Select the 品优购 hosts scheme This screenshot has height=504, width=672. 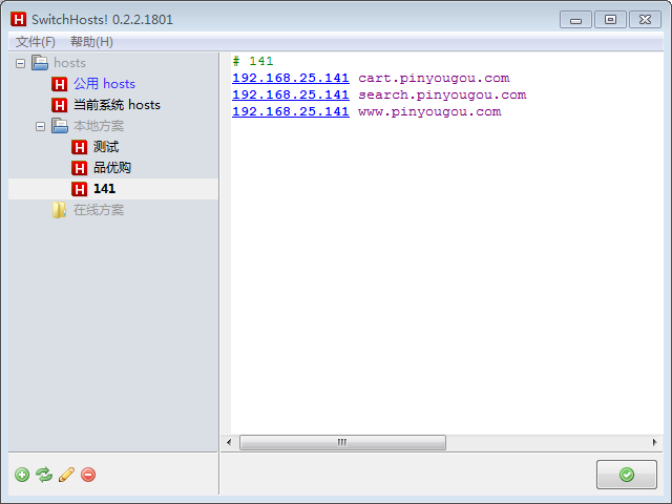point(112,168)
